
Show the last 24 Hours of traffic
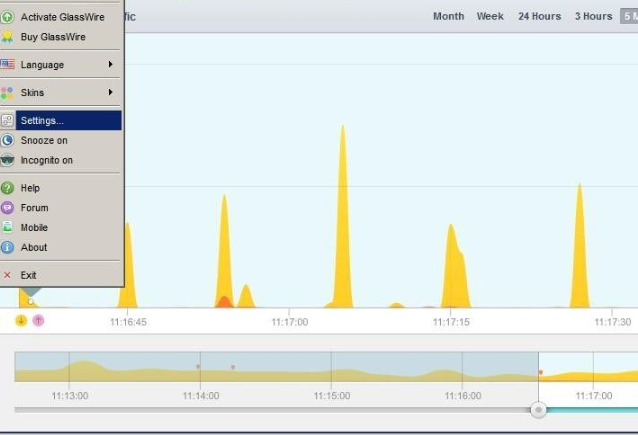tap(539, 16)
